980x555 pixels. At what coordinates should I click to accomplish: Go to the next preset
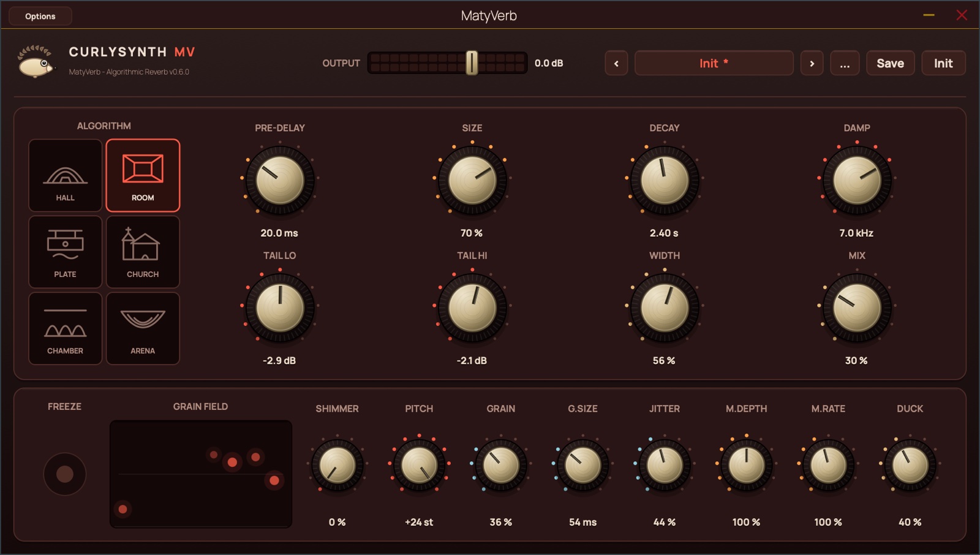[812, 63]
